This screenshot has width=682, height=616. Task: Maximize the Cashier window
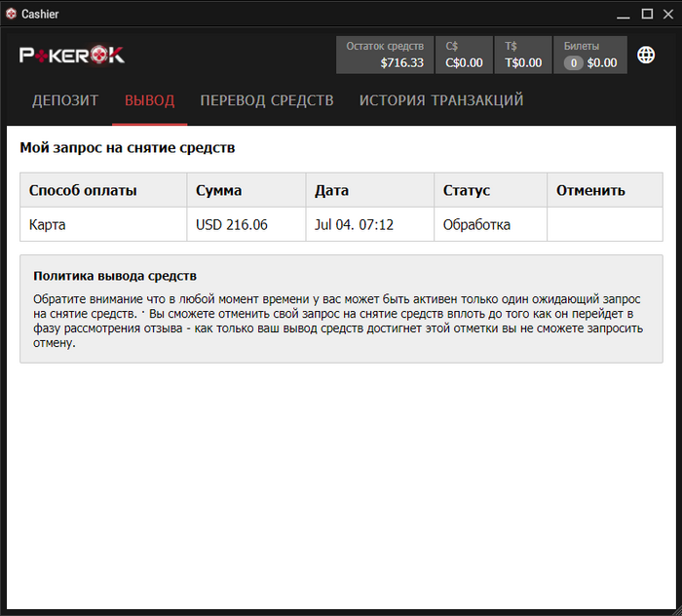click(x=647, y=14)
